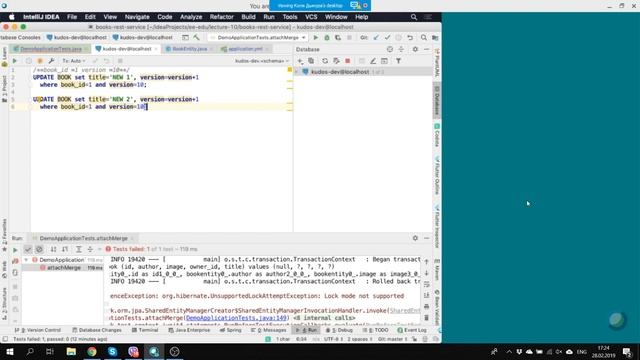The height and width of the screenshot is (360, 640).
Task: Open the Database Changes tool window
Action: (x=97, y=330)
